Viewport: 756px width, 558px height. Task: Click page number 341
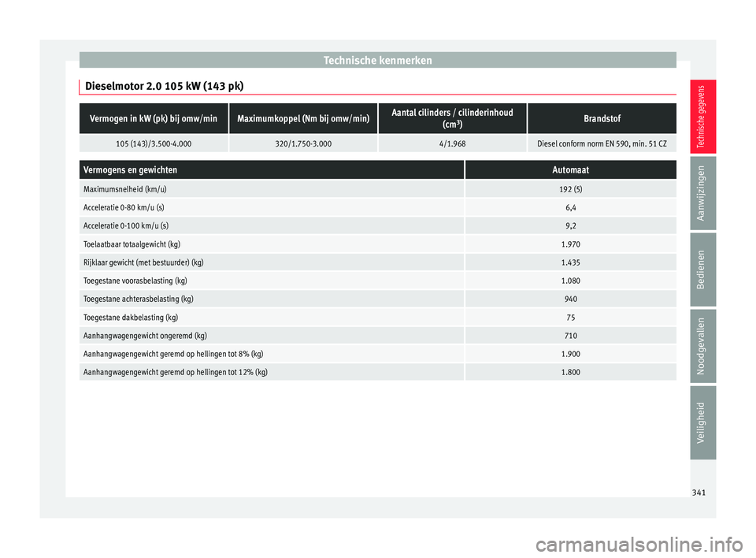point(699,493)
